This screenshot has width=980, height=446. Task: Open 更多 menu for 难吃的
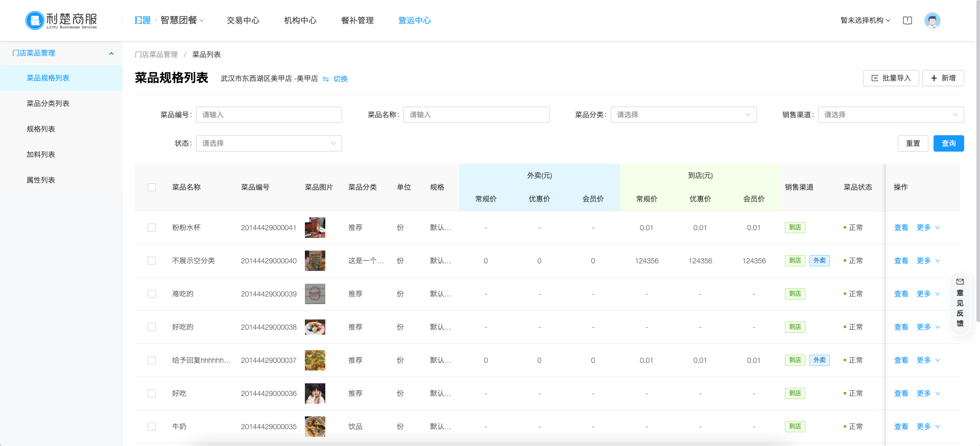tap(928, 294)
